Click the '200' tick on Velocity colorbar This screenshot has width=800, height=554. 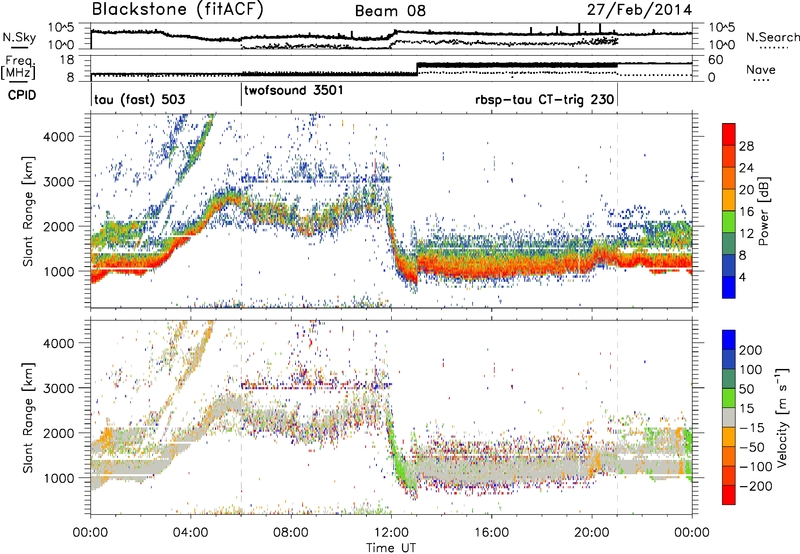click(751, 350)
